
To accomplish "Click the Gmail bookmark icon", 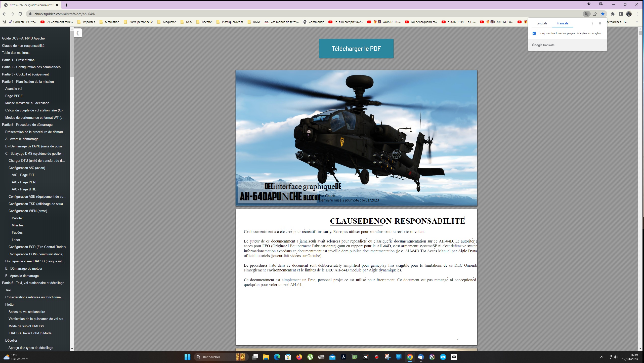I will click(4, 22).
